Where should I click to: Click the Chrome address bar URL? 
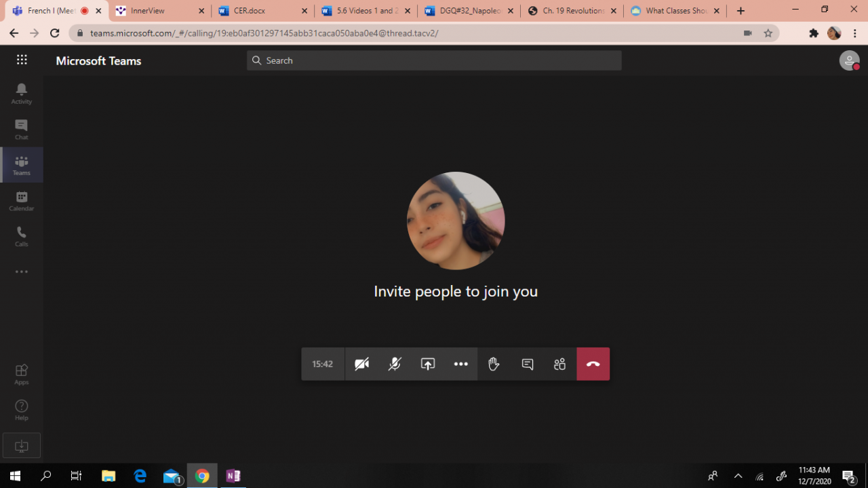coord(264,33)
